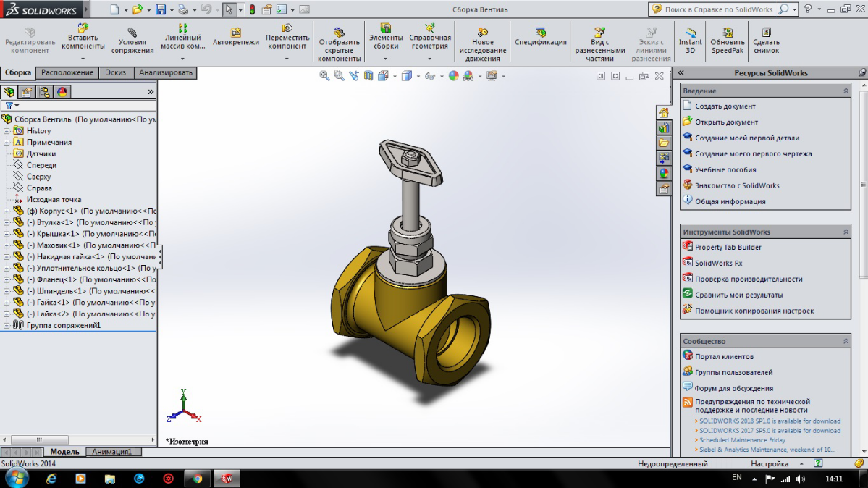This screenshot has height=488, width=868.
Task: Toggle the Section View icon
Action: click(369, 76)
